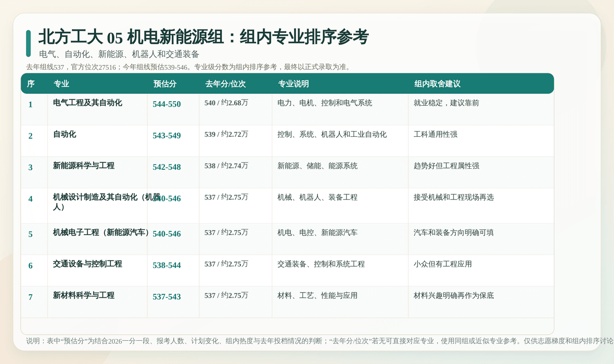The height and width of the screenshot is (364, 614).
Task: Click the 专业说明 column header
Action: [x=293, y=84]
